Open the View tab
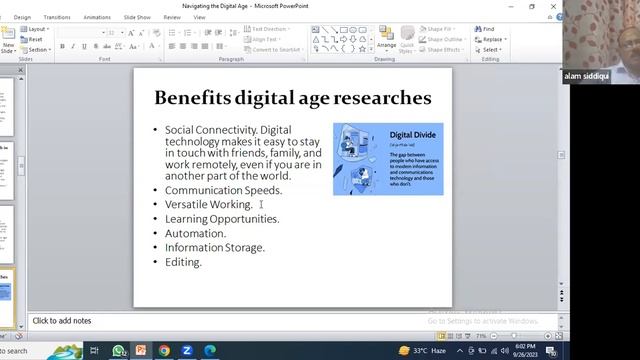This screenshot has height=360, width=640. click(x=199, y=17)
